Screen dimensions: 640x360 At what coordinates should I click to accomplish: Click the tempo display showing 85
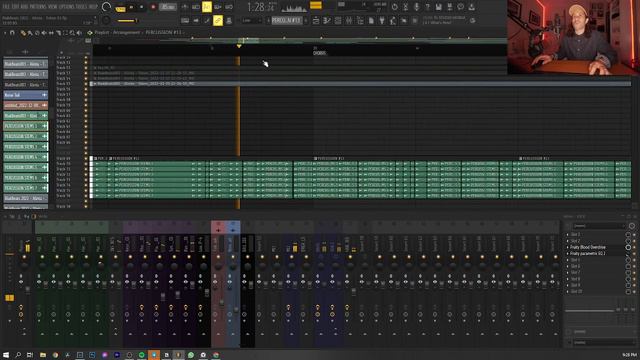(168, 7)
